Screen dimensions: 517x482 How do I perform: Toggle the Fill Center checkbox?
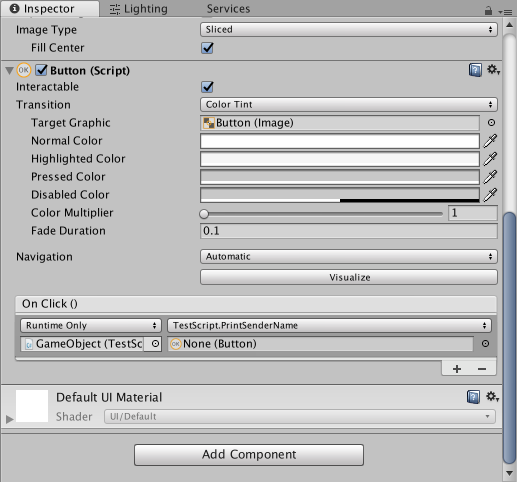pos(207,48)
